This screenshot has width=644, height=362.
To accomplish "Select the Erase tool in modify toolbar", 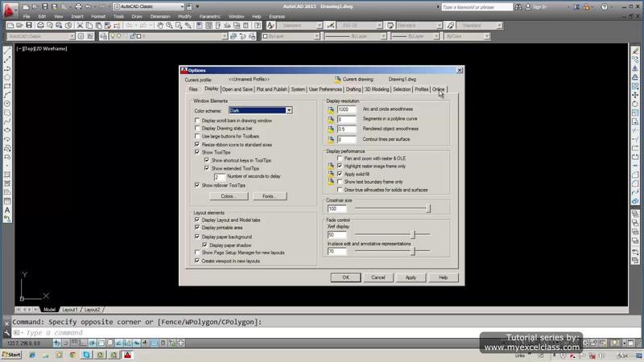I will [x=635, y=51].
